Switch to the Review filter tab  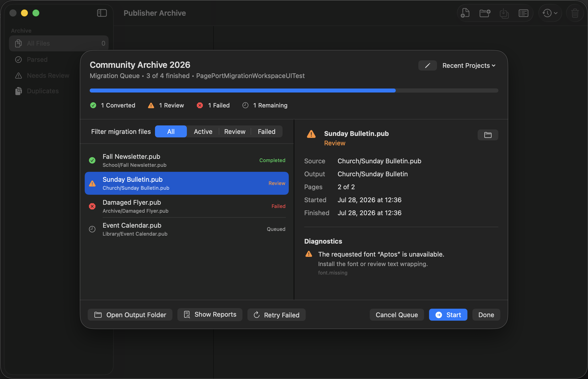[235, 131]
